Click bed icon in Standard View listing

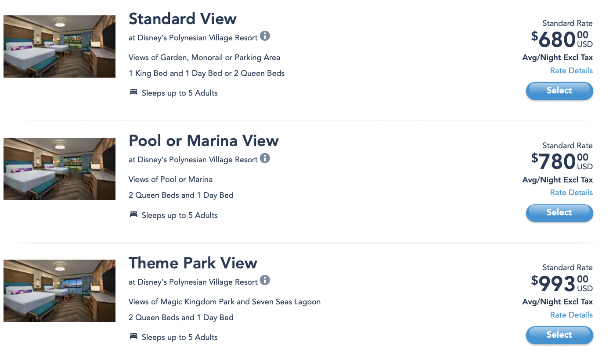point(133,93)
